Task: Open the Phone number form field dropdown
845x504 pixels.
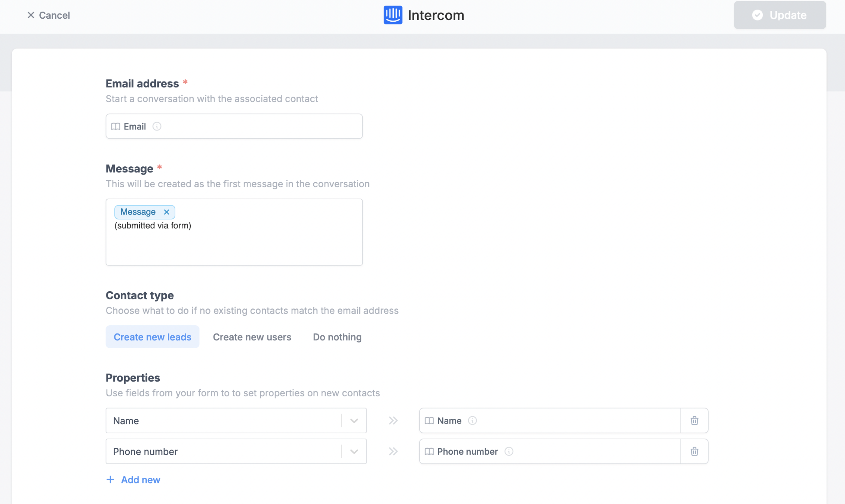Action: [354, 451]
